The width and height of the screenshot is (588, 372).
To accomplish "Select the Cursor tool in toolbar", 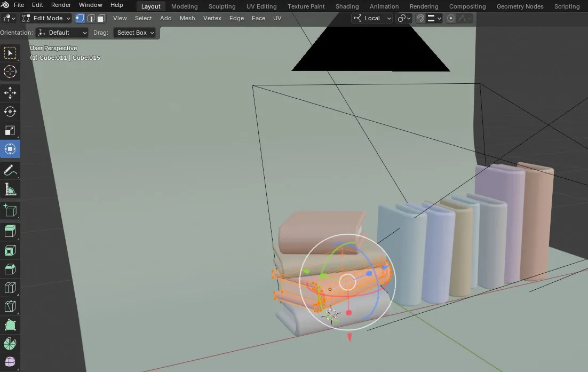I will (10, 72).
